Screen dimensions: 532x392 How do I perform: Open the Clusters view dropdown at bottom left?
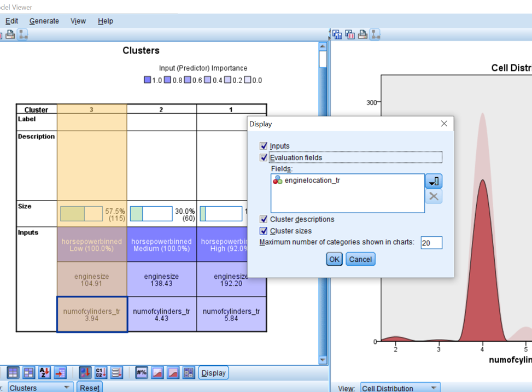[39, 388]
